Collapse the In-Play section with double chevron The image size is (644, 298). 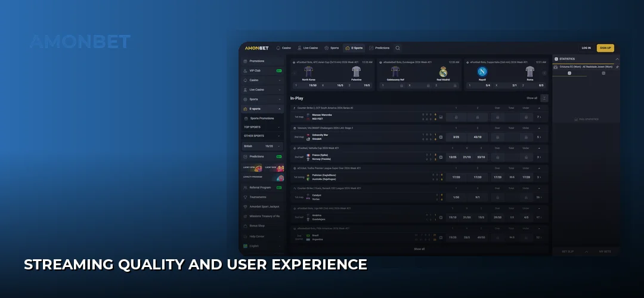[x=544, y=98]
